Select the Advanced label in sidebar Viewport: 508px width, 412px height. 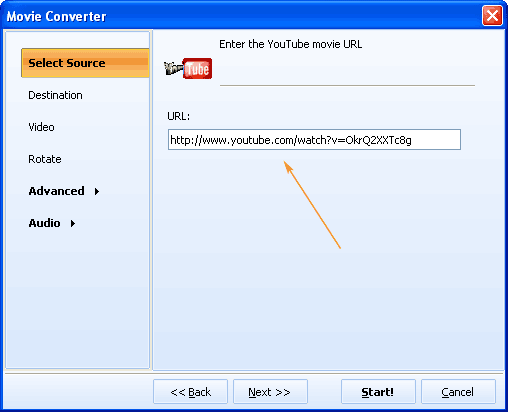[56, 191]
